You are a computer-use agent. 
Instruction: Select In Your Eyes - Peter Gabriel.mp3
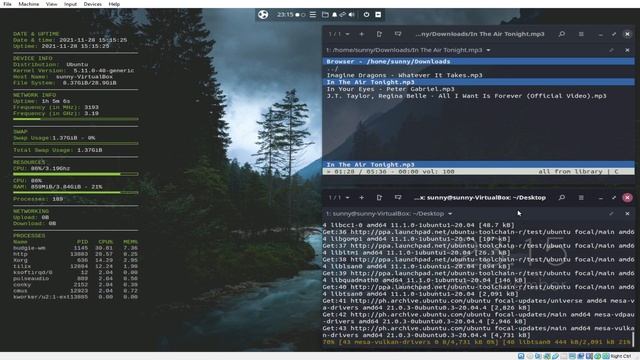[390, 89]
